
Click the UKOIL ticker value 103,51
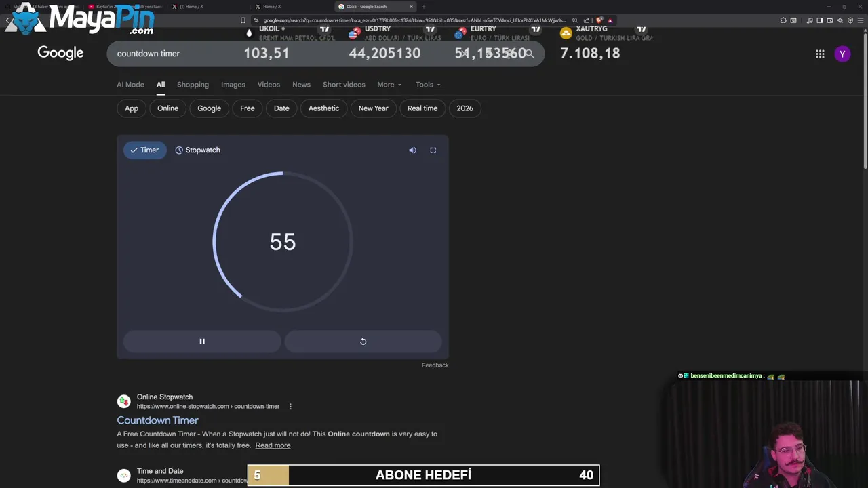click(x=267, y=54)
